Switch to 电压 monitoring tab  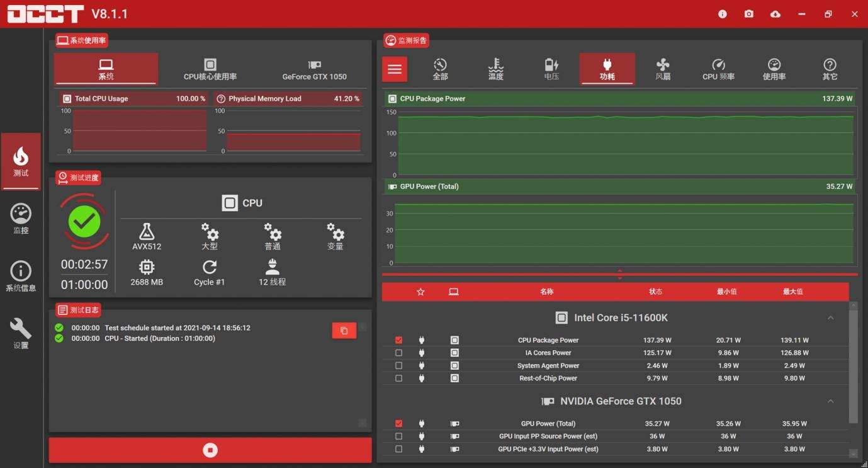pos(551,69)
